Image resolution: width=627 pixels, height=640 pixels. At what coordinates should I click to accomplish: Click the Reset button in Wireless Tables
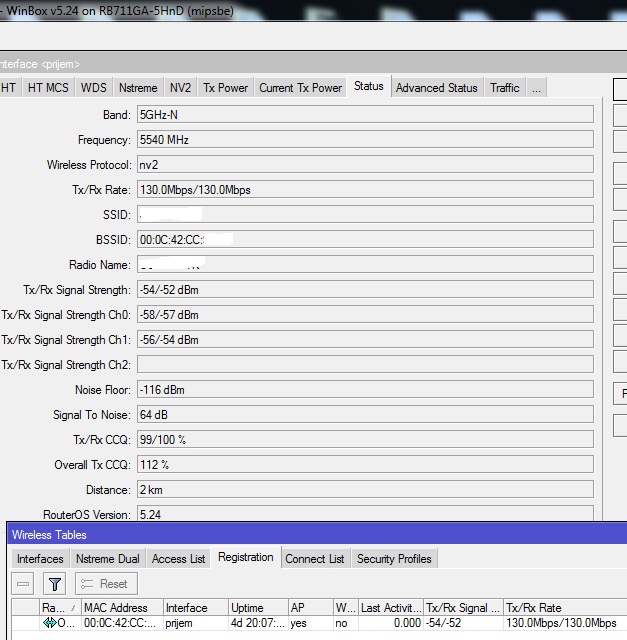106,584
